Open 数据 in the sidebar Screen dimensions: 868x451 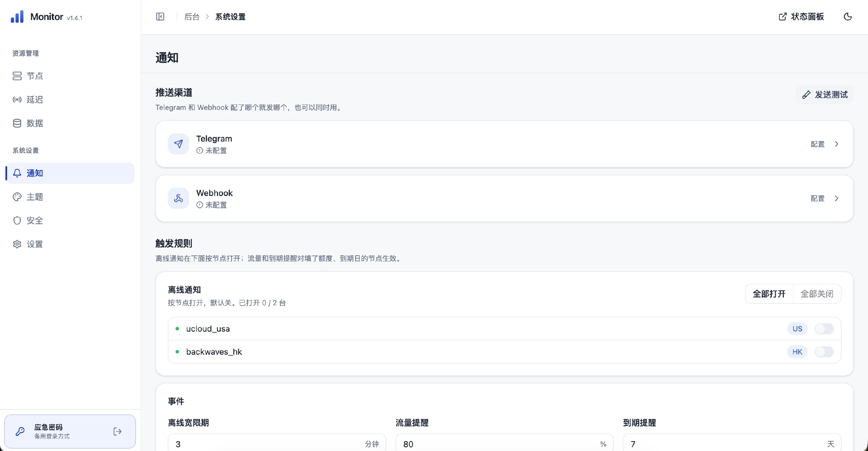point(70,123)
